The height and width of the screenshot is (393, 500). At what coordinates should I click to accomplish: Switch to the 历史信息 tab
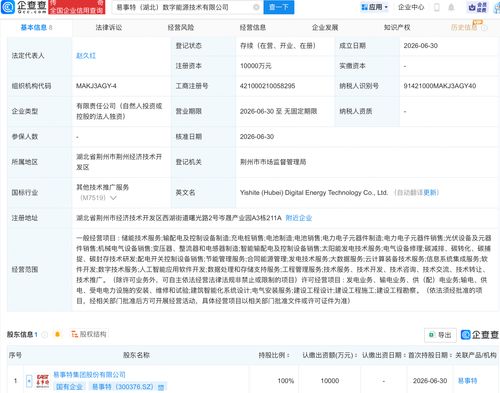464,27
